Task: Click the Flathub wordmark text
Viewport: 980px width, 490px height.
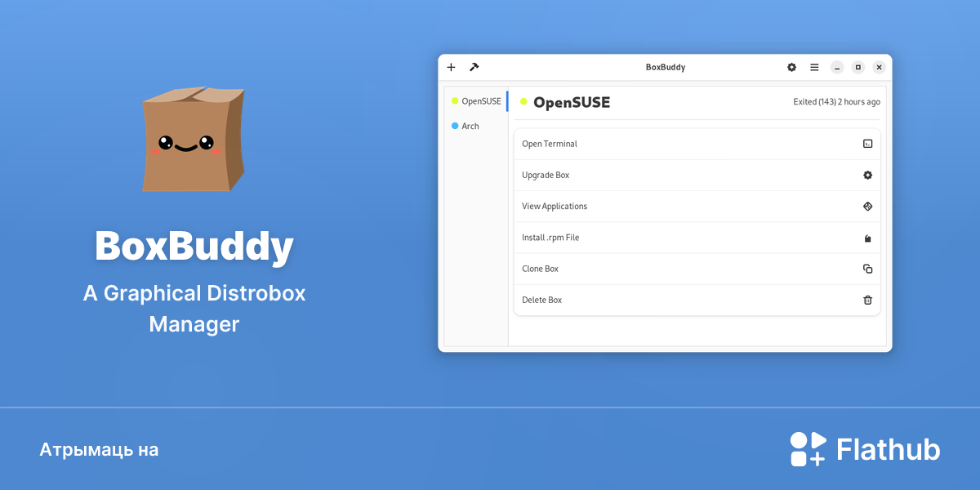Action: [x=889, y=449]
